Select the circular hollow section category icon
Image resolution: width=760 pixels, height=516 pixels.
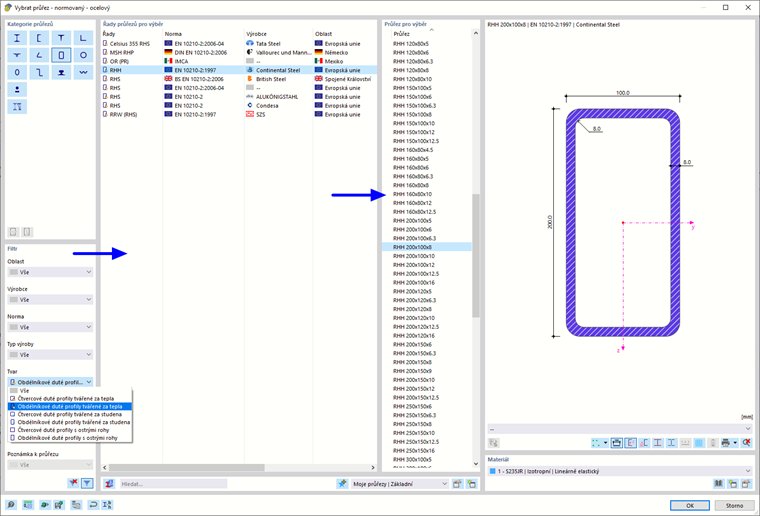[x=83, y=55]
